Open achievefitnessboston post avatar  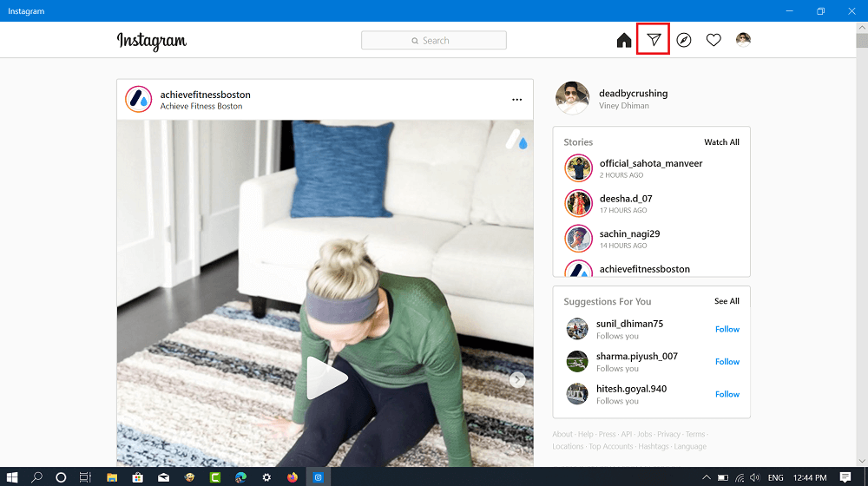[x=138, y=100]
